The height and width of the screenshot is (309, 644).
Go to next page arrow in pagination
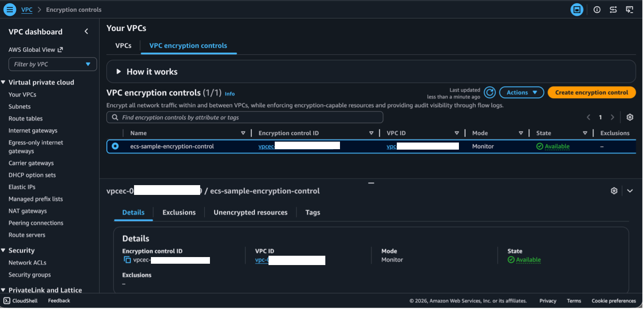tap(612, 117)
